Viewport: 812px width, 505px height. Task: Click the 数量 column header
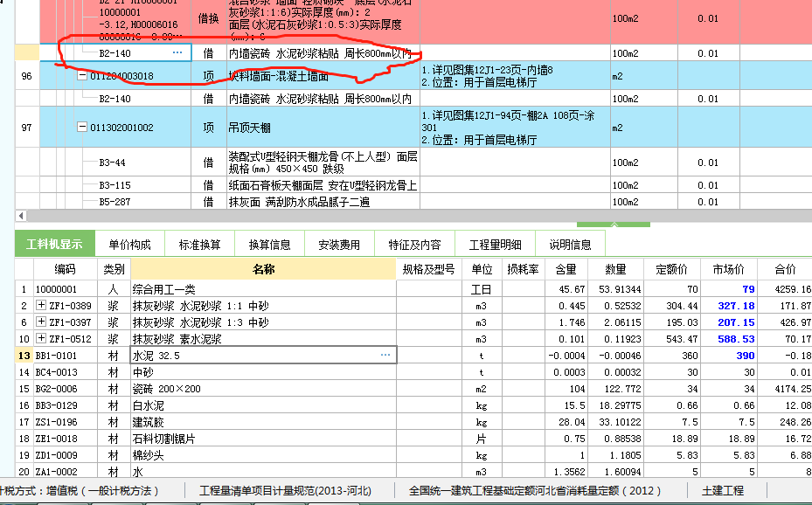(x=615, y=269)
